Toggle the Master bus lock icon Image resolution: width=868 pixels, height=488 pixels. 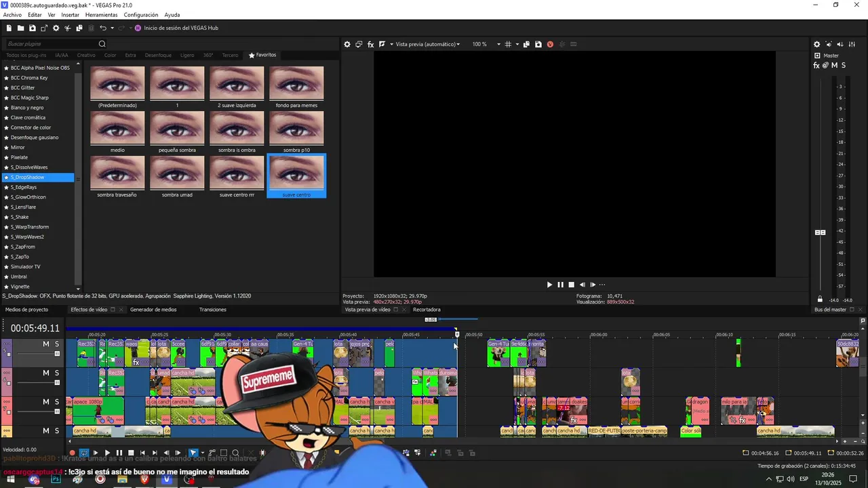[821, 300]
